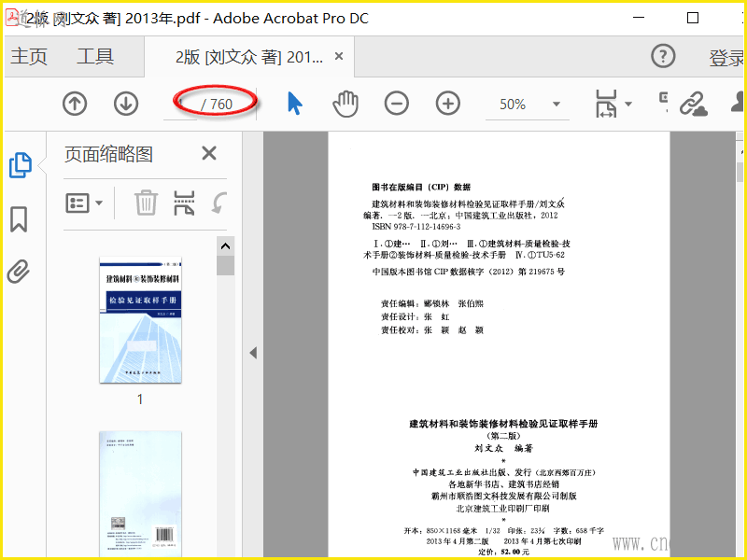The image size is (747, 560).
Task: Click the page number input field
Action: (x=180, y=104)
